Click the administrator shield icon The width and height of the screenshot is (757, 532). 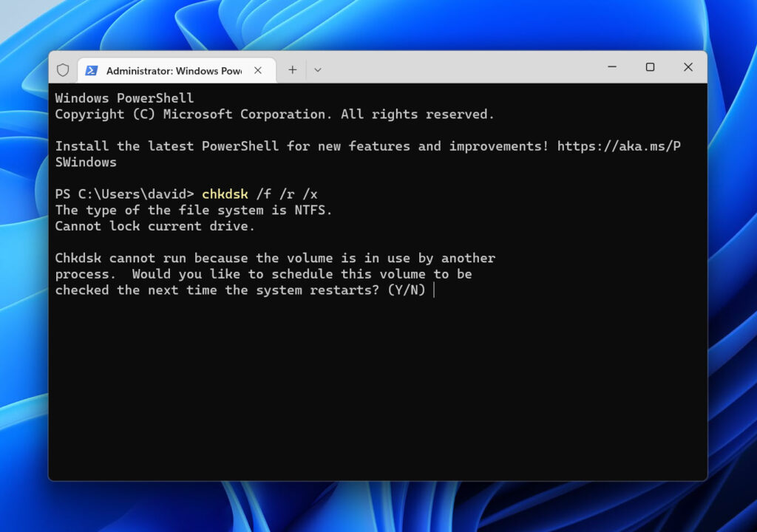pyautogui.click(x=63, y=69)
